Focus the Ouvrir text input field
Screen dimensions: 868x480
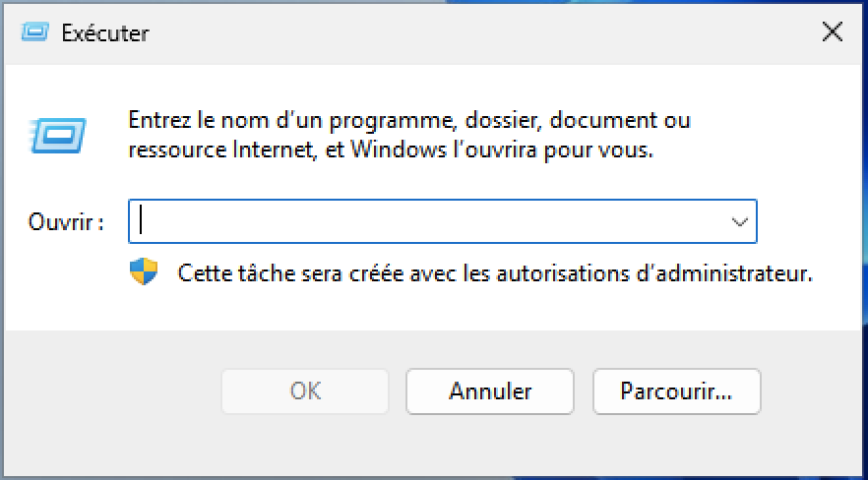click(442, 221)
